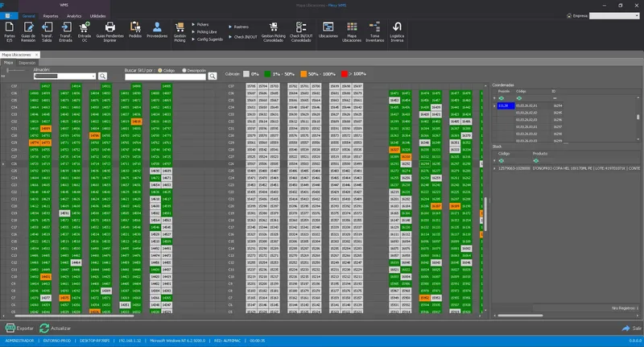Open the Empresa dropdown
The image size is (644, 347).
point(637,15)
